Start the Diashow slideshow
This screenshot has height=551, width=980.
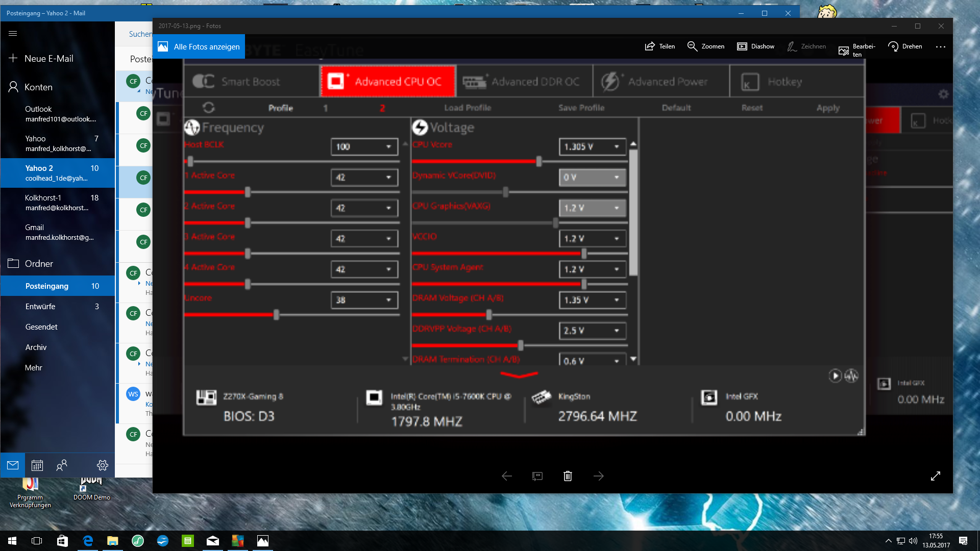point(755,46)
